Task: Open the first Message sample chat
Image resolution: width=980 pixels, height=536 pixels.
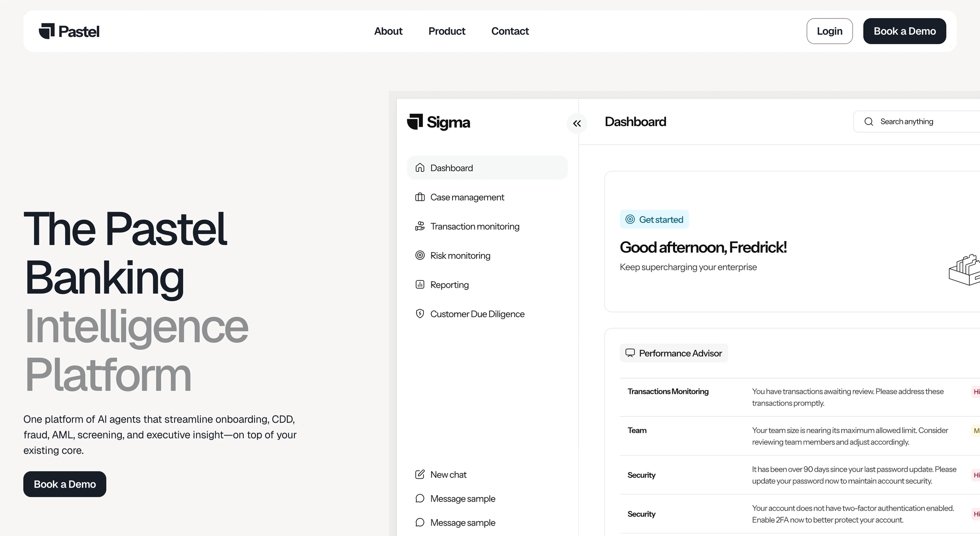Action: (x=462, y=498)
